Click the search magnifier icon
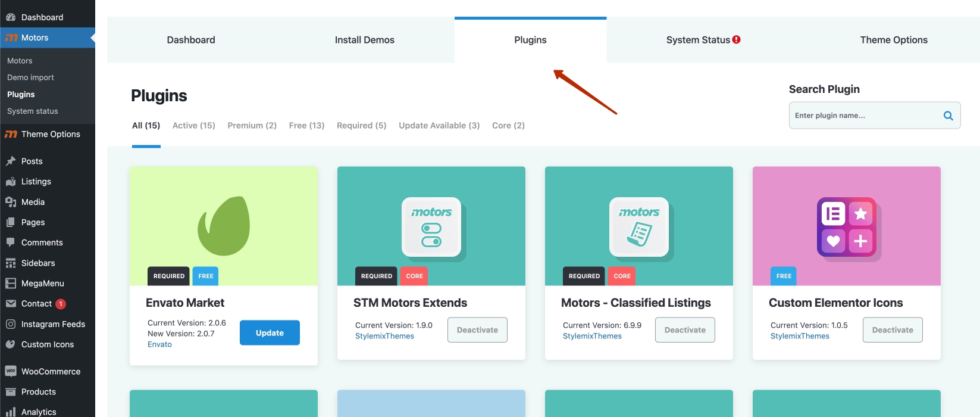Screen dimensions: 980x417 point(948,116)
